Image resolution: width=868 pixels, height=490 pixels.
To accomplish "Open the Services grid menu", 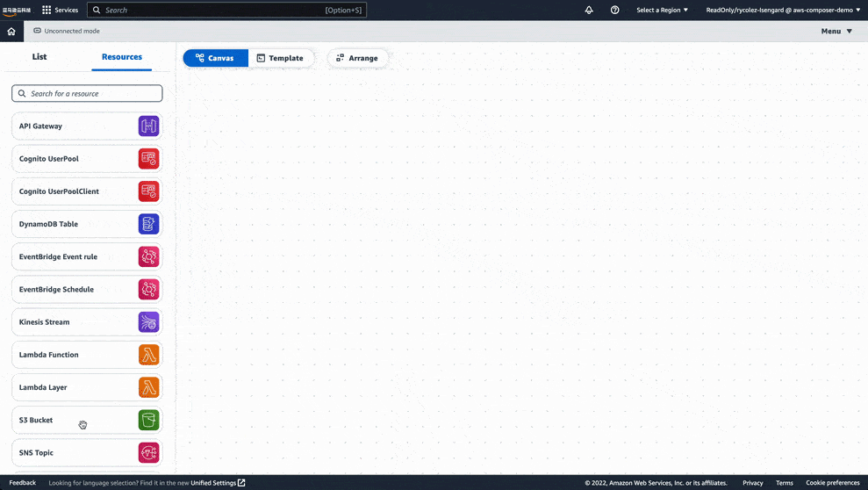I will [61, 10].
